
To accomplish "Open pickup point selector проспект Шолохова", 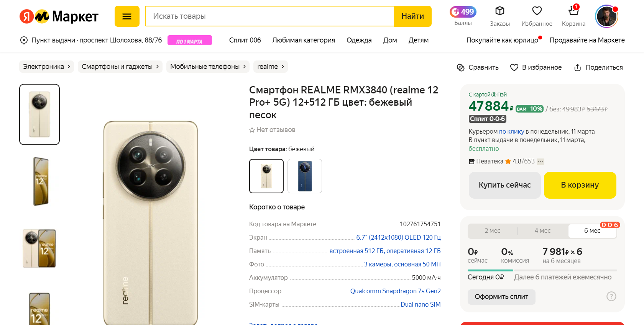I will pos(91,40).
